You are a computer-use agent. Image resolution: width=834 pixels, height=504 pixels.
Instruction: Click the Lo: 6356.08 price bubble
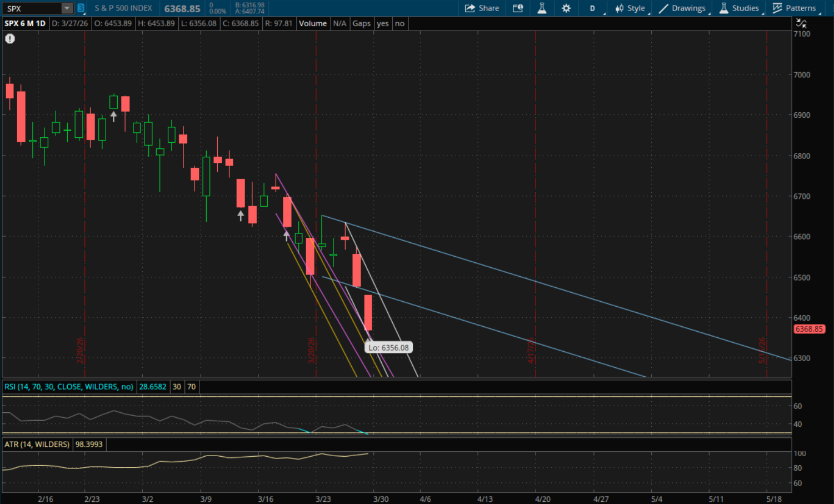point(388,348)
